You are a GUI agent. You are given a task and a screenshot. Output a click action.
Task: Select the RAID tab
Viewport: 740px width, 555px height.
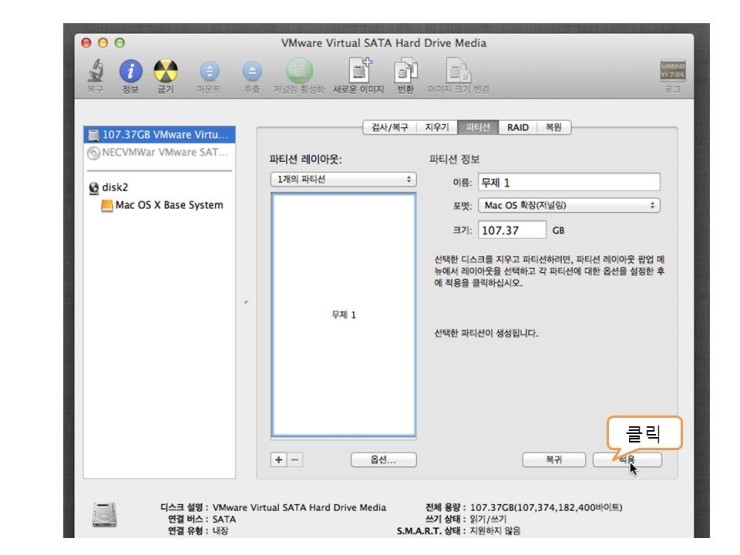click(517, 128)
